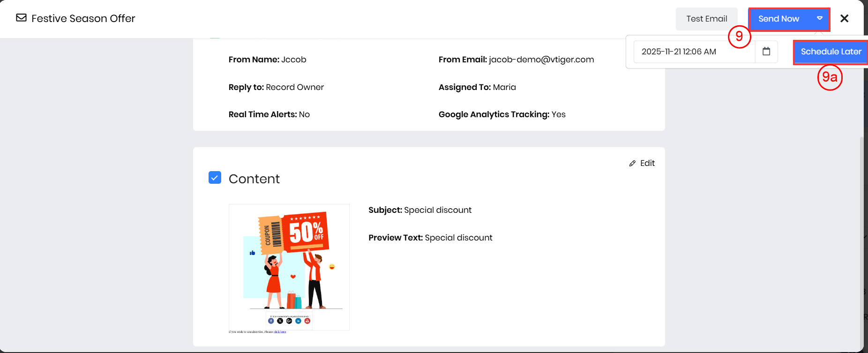Screen dimensions: 868x353
Task: Click the Facebook icon in email preview
Action: pyautogui.click(x=271, y=321)
